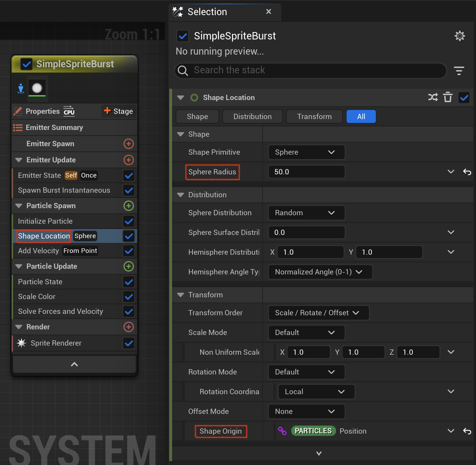
Task: Reset Sphere Radius to default arrow
Action: [x=467, y=172]
